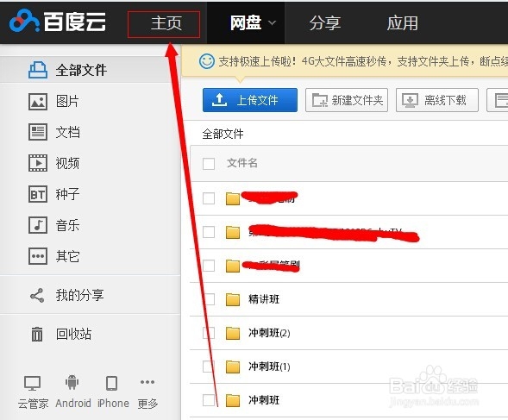This screenshot has width=508, height=420.
Task: Click the second redacted folder icon
Action: tap(233, 232)
